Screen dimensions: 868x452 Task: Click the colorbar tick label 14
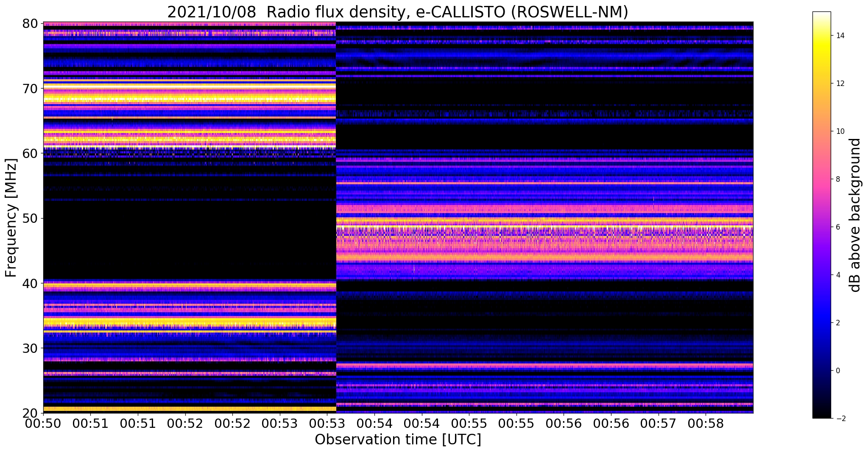point(840,36)
